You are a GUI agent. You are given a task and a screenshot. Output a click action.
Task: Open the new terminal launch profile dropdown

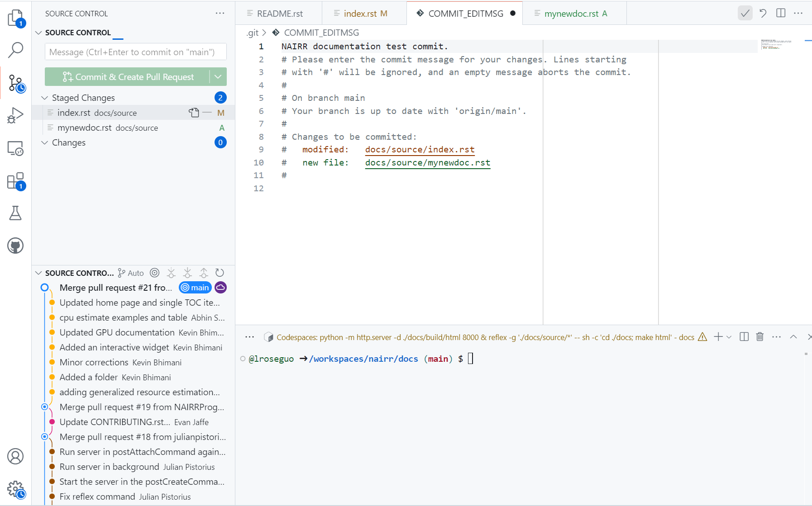[729, 337]
